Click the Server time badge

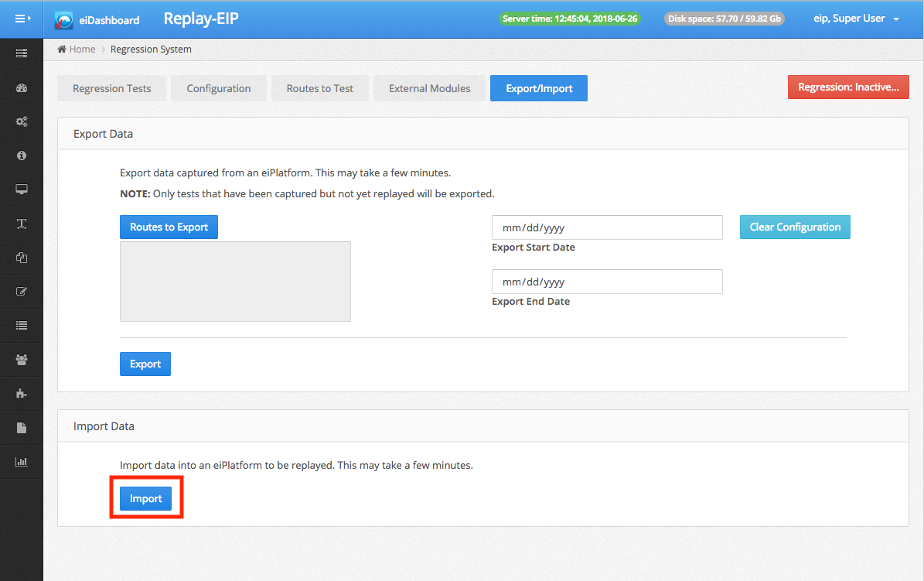coord(570,19)
